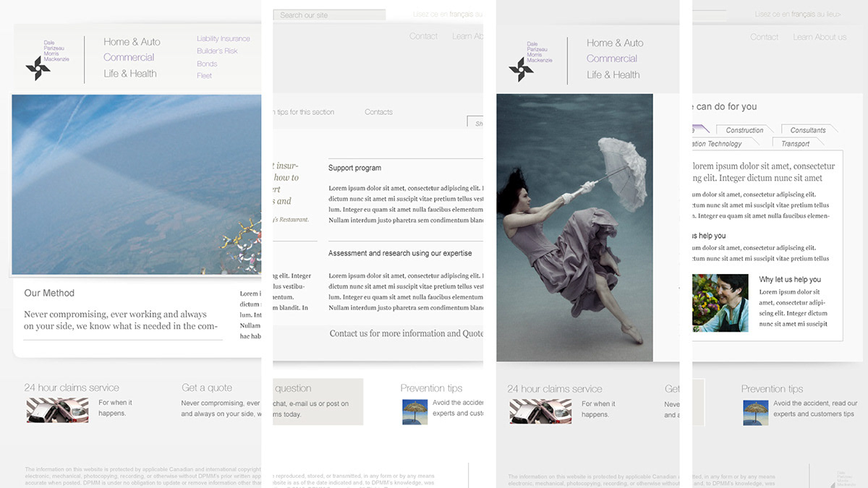
Task: Open 24 hour claims service below underwater photo
Action: (x=555, y=389)
